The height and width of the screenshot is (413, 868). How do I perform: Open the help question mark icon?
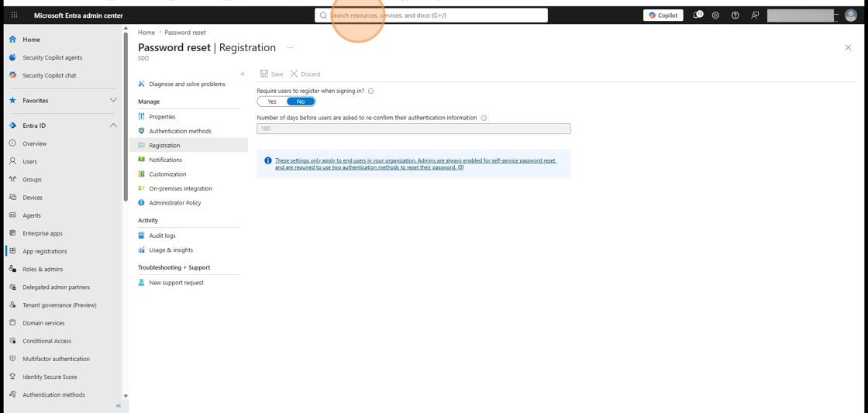coord(735,15)
